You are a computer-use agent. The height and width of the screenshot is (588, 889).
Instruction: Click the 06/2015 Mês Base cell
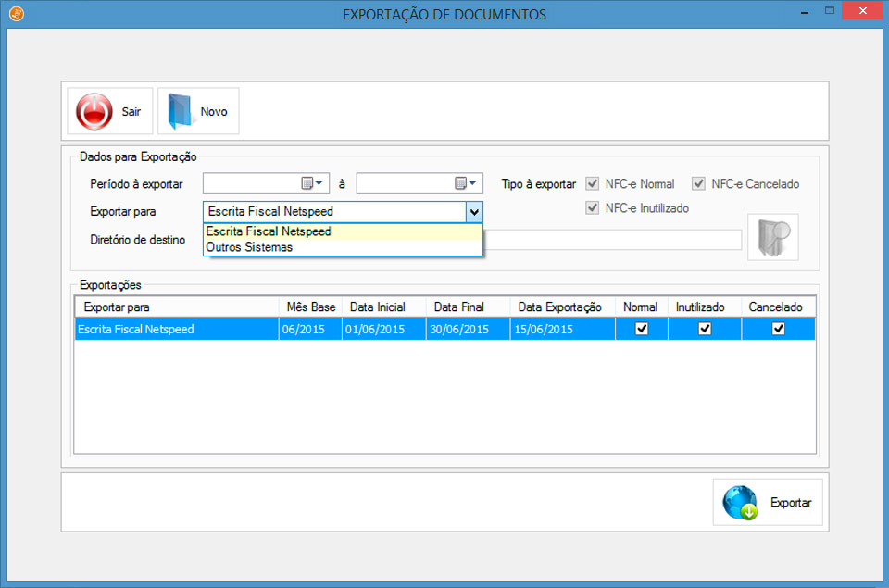coord(310,329)
